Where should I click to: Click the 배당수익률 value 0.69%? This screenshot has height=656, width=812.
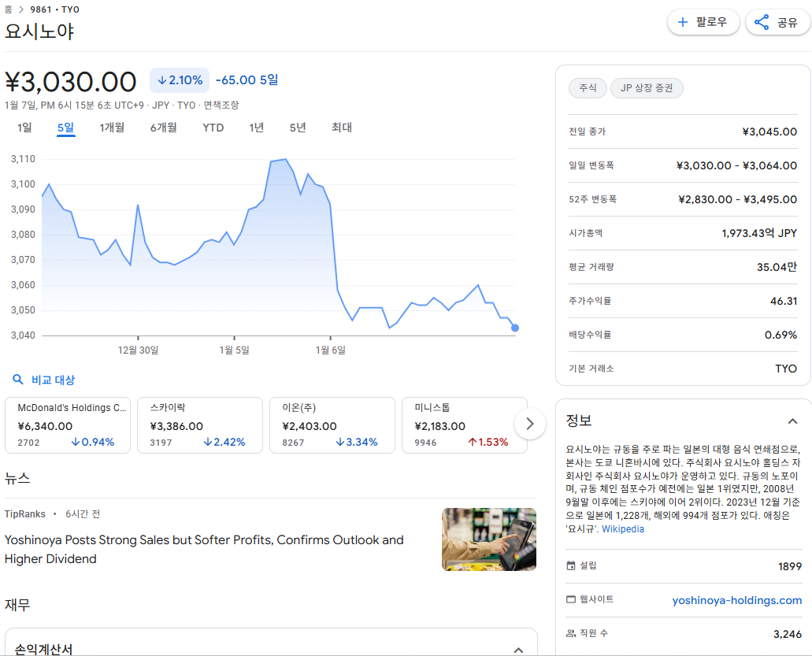pos(781,335)
